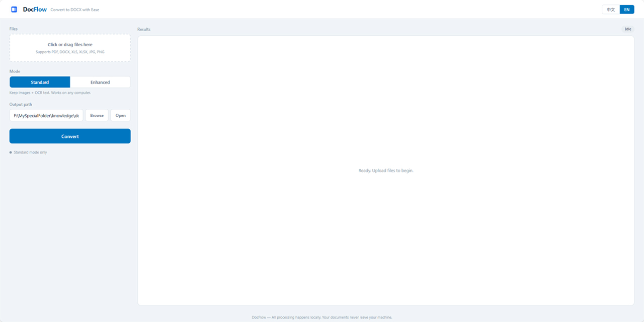This screenshot has height=322, width=644.
Task: Click the Idle status badge
Action: pyautogui.click(x=628, y=29)
